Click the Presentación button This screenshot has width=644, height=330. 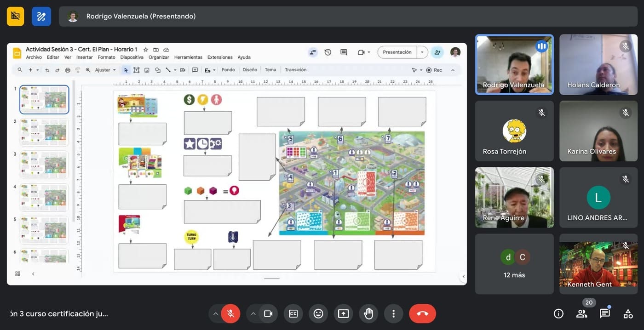pos(397,52)
